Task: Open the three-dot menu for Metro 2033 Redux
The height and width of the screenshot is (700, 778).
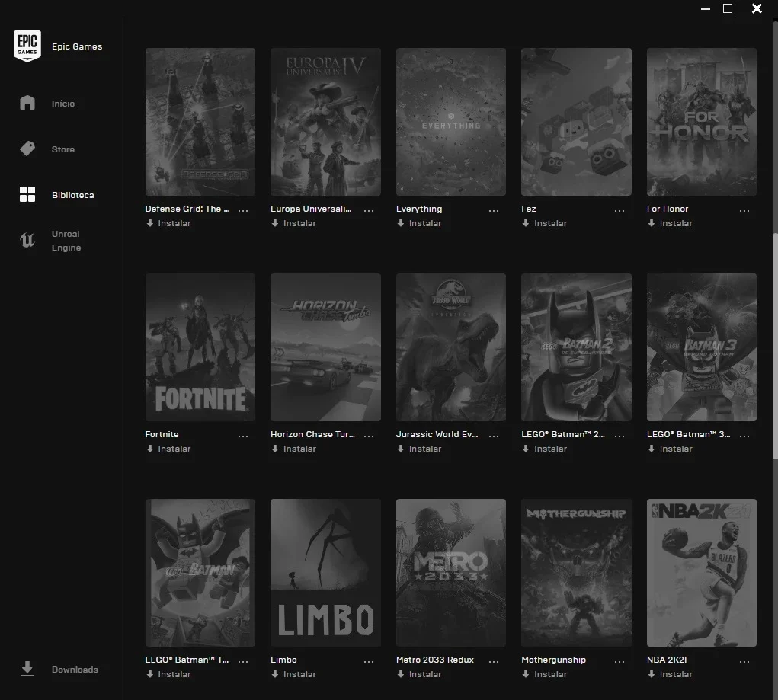Action: (494, 661)
